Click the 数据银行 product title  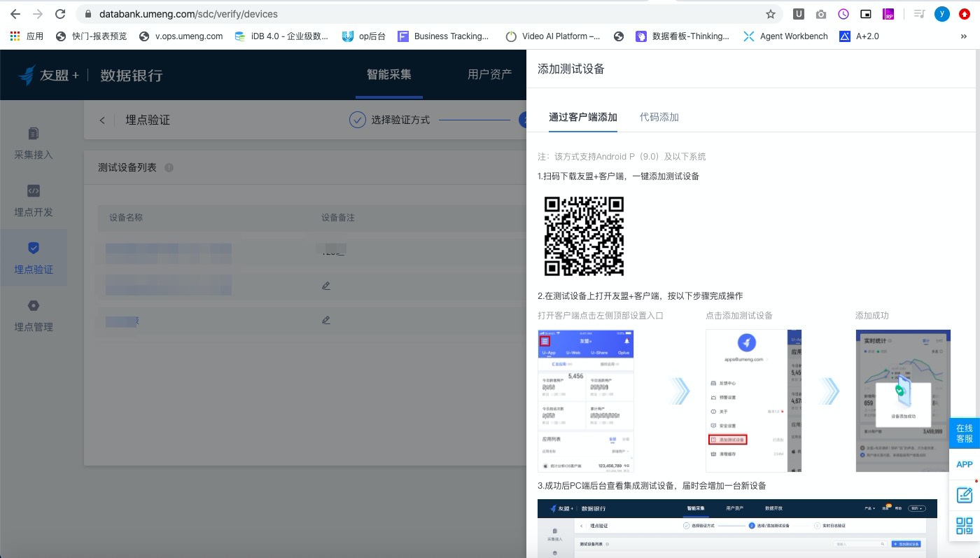[132, 75]
